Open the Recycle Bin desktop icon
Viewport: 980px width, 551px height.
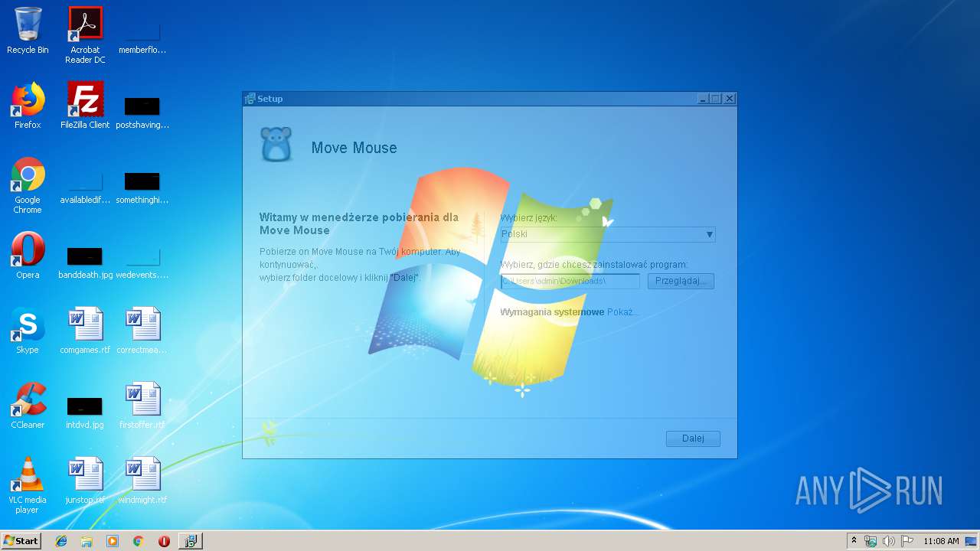tap(28, 31)
